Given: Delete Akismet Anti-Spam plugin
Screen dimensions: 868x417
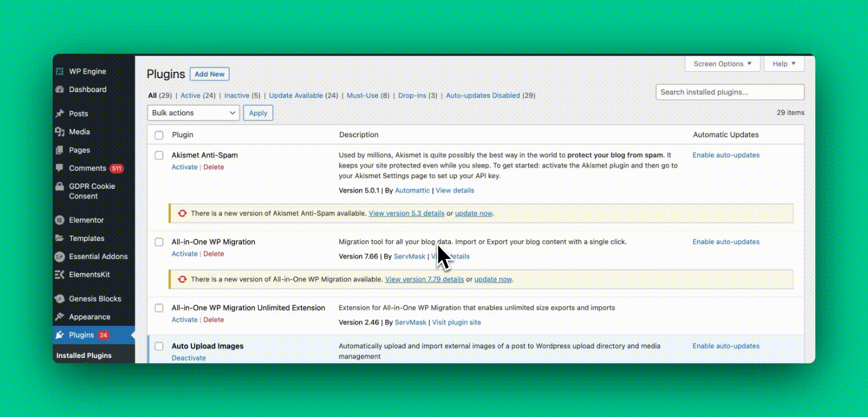Looking at the screenshot, I should (x=214, y=167).
